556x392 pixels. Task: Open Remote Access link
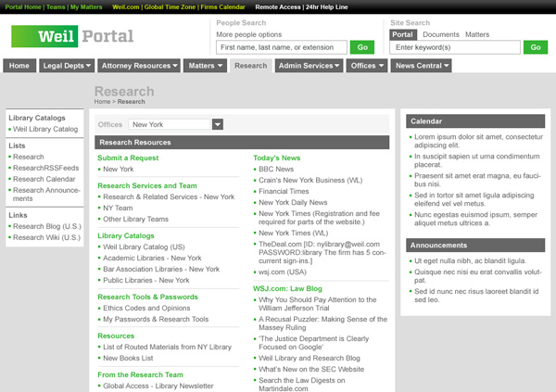[x=278, y=6]
